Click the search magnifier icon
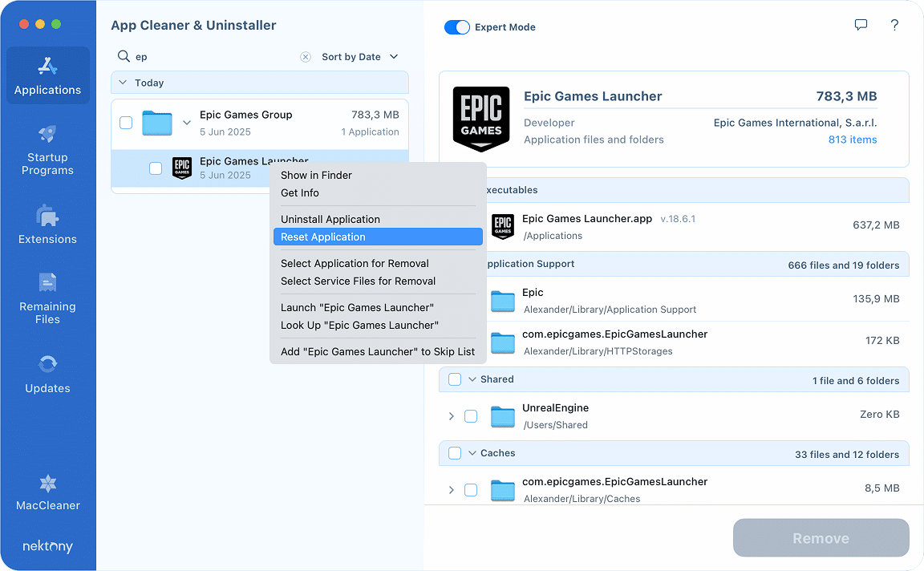The width and height of the screenshot is (924, 571). (x=124, y=56)
